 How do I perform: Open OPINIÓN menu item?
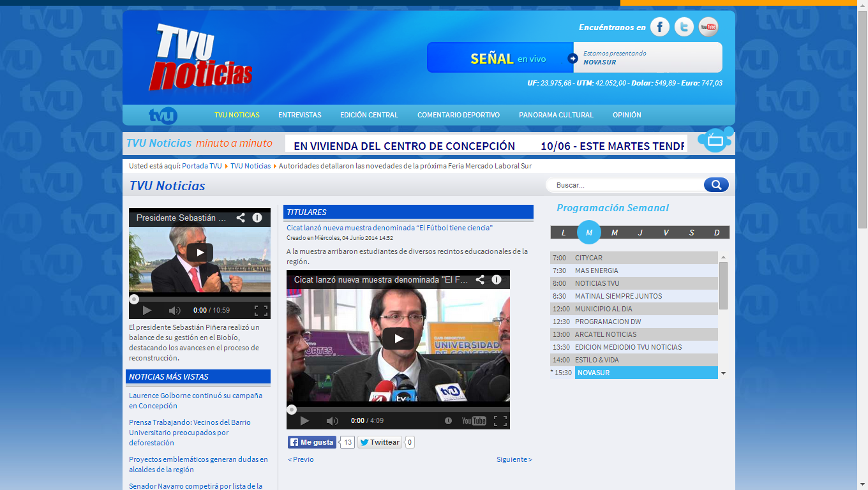627,115
